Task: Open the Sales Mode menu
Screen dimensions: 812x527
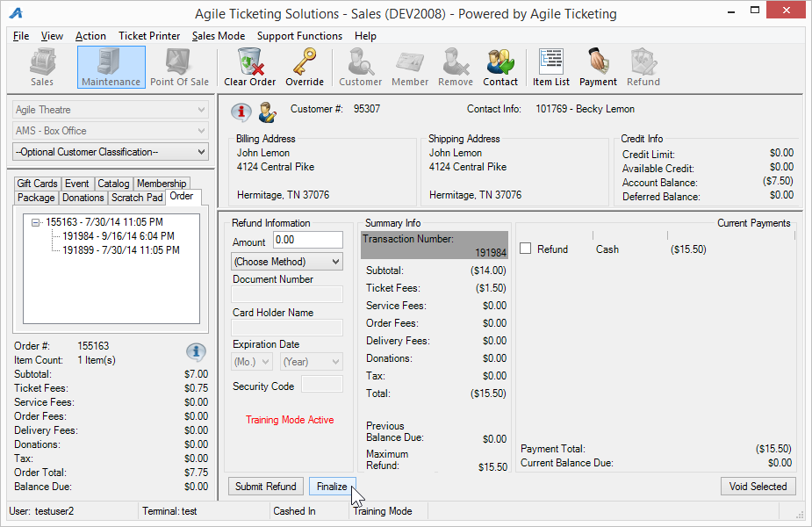Action: (219, 36)
